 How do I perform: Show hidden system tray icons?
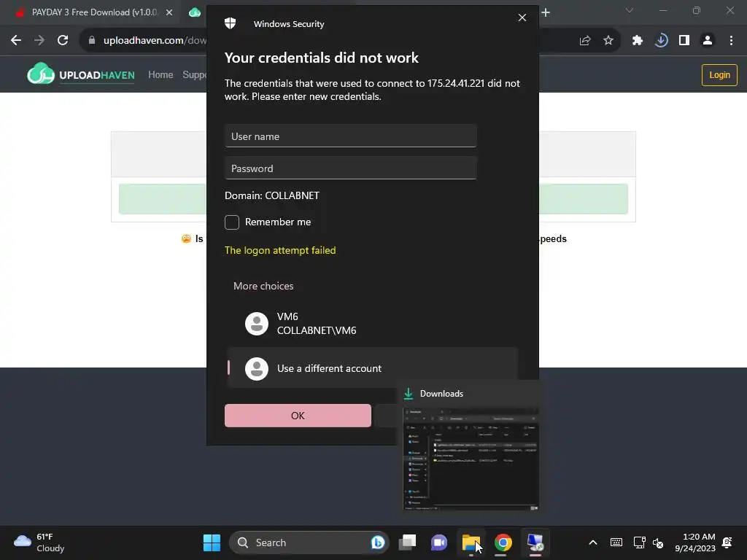coord(592,542)
